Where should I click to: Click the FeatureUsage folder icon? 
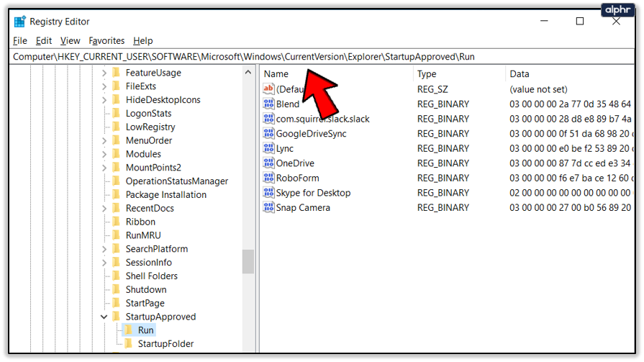pyautogui.click(x=117, y=72)
